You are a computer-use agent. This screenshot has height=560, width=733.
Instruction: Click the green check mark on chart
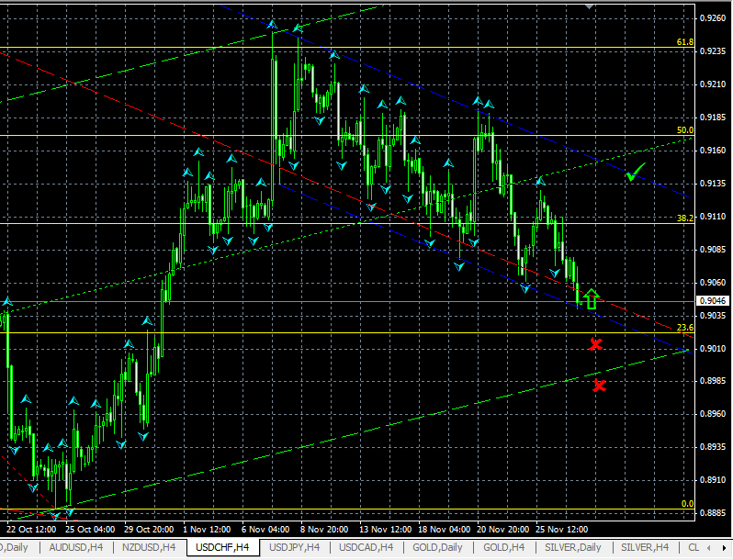(x=635, y=172)
